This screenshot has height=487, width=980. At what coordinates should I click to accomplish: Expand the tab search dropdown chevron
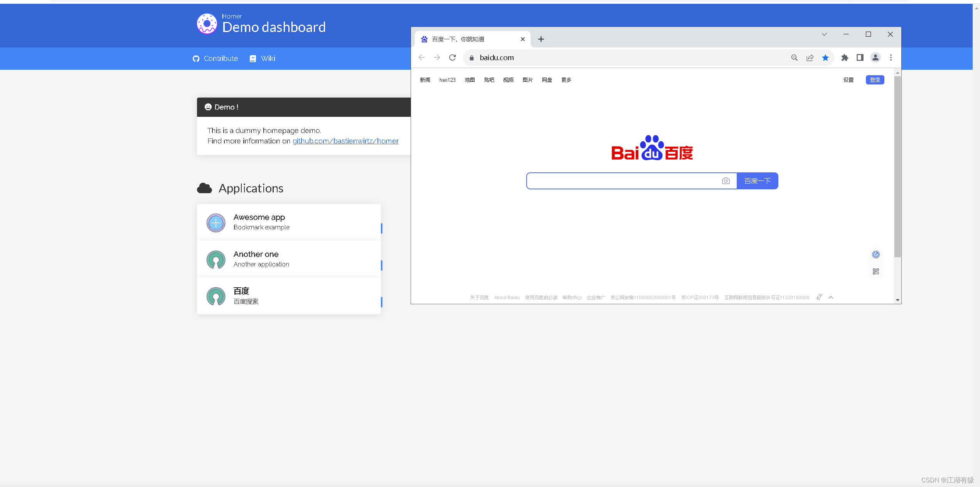click(x=824, y=34)
